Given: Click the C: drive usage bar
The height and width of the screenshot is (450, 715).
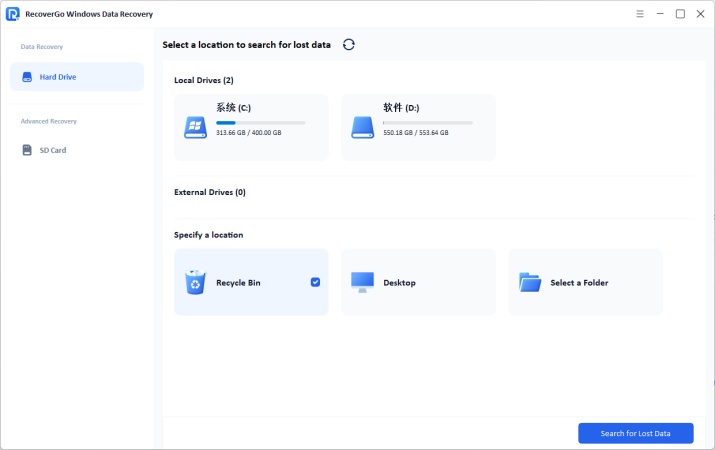Looking at the screenshot, I should pos(261,123).
